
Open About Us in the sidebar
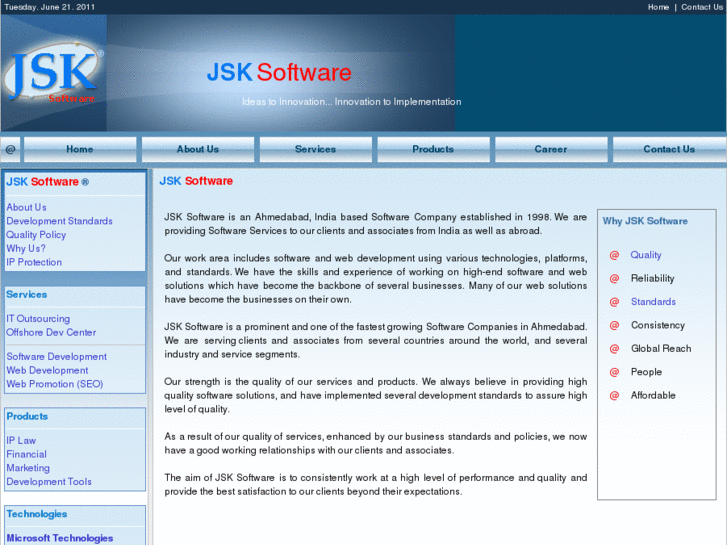pyautogui.click(x=26, y=207)
